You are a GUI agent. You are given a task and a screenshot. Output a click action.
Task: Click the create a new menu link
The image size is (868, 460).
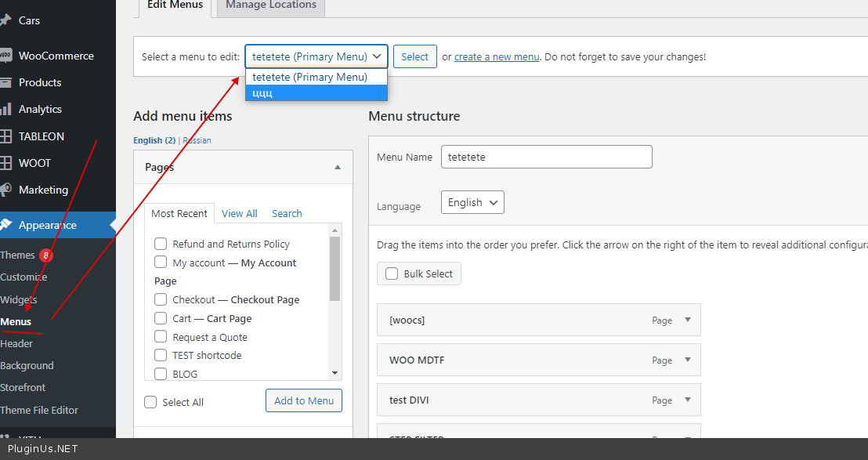click(497, 56)
